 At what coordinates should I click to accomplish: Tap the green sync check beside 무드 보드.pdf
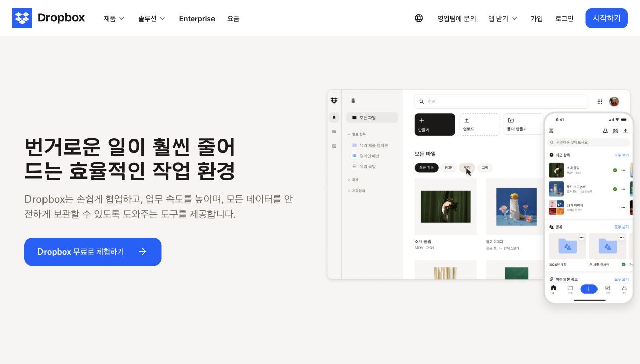(615, 189)
